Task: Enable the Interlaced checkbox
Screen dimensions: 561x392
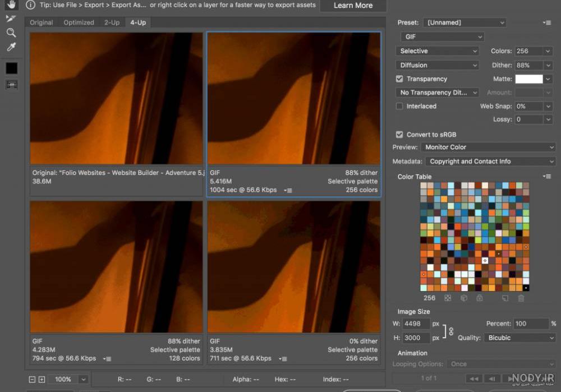Action: (399, 106)
